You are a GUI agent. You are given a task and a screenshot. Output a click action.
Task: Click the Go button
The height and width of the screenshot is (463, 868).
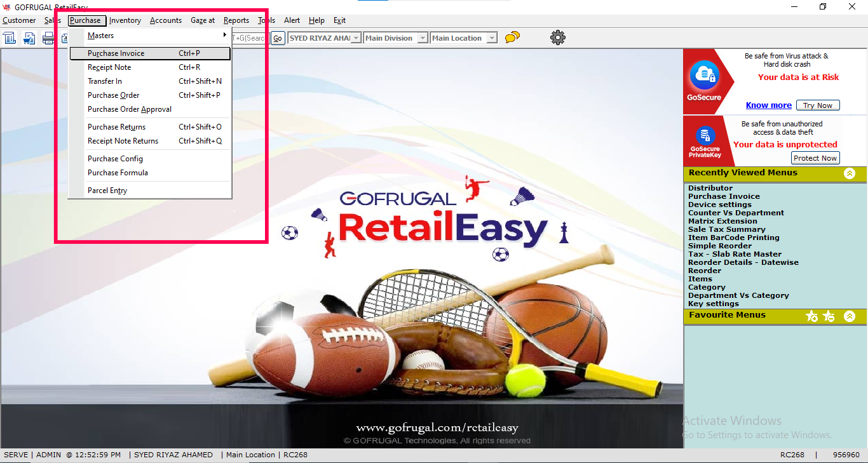click(278, 38)
